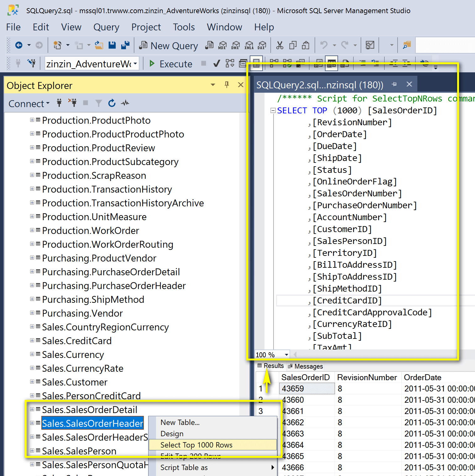Image resolution: width=475 pixels, height=476 pixels.
Task: Refresh the Object Explorer tree
Action: click(x=112, y=103)
